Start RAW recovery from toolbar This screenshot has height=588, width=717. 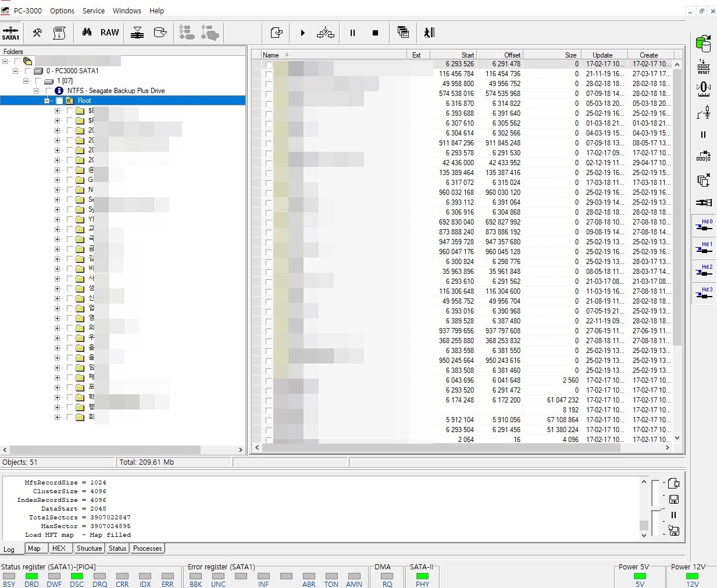tap(109, 33)
